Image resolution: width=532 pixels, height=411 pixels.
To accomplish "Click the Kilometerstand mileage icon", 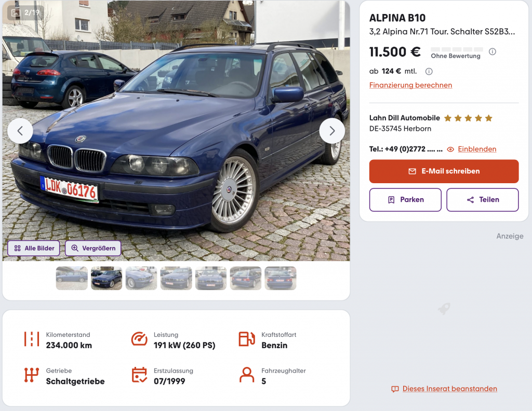I will tap(32, 339).
